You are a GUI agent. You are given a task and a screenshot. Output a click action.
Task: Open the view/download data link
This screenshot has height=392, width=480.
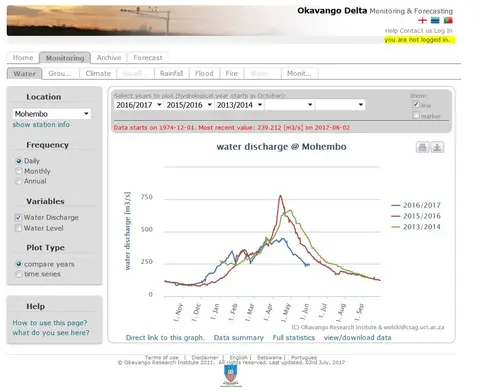tap(357, 338)
